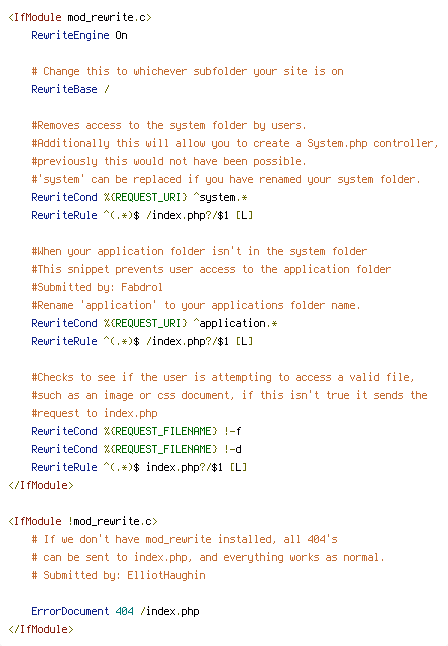This screenshot has height=646, width=448.
Task: Click the IfModule !mod_rewrite.c opening tag
Action: (83, 521)
